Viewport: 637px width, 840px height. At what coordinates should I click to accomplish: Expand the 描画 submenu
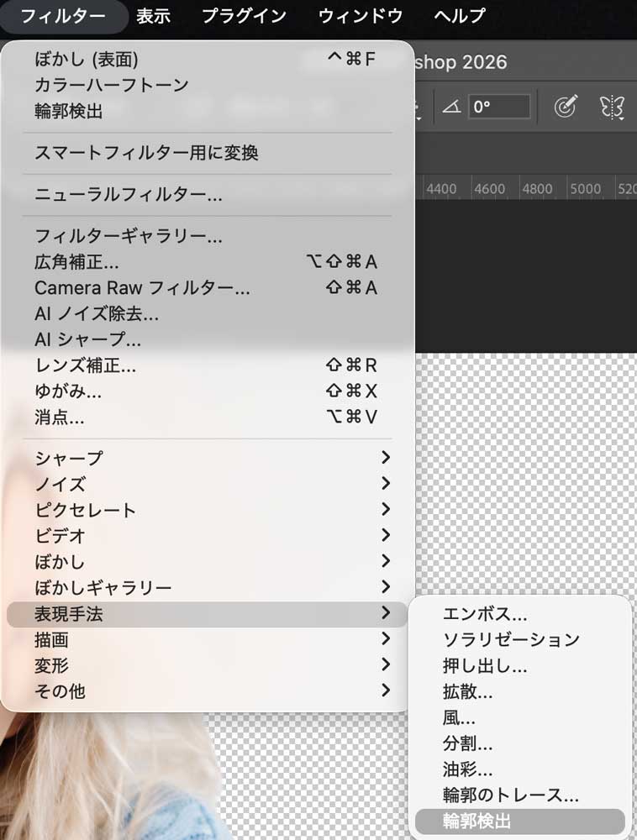click(x=208, y=639)
